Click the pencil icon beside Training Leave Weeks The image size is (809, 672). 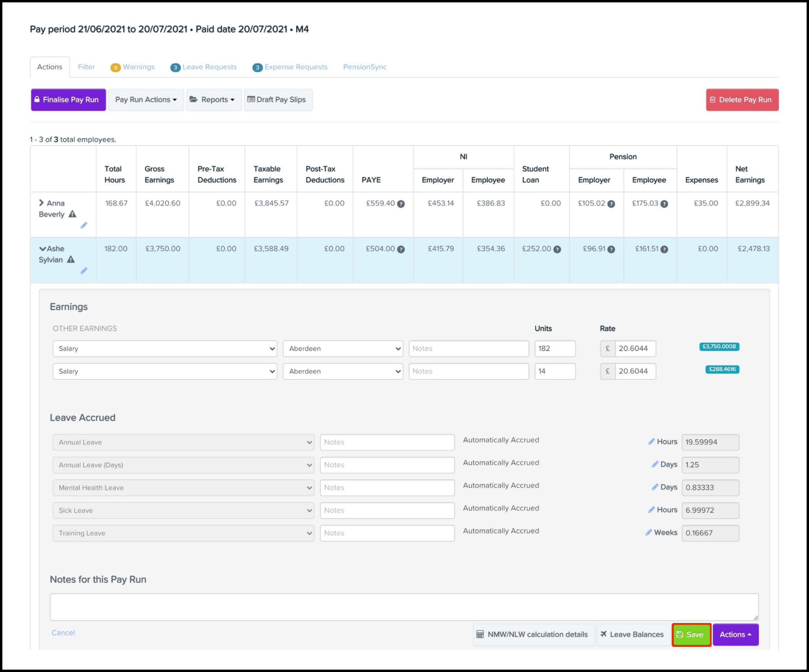pyautogui.click(x=649, y=532)
